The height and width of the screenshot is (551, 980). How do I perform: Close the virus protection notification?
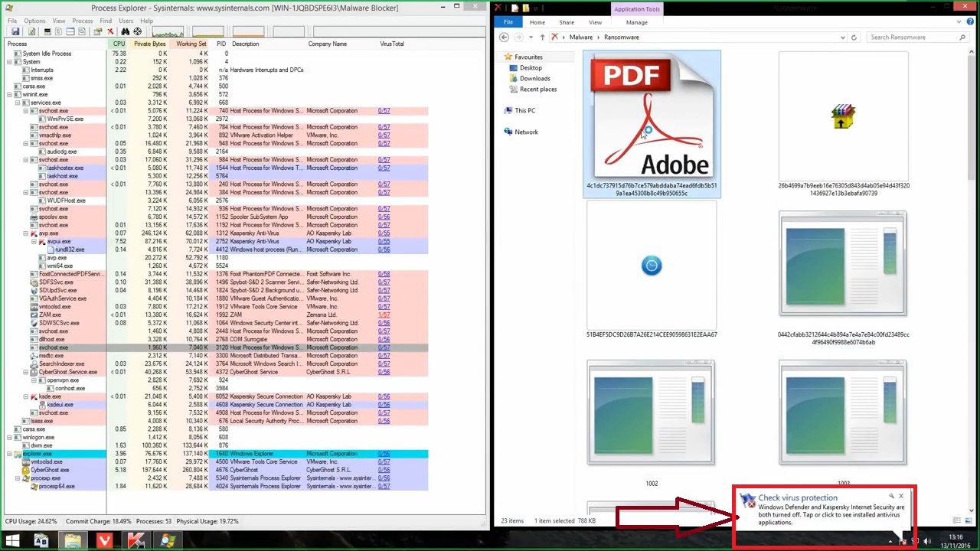901,496
